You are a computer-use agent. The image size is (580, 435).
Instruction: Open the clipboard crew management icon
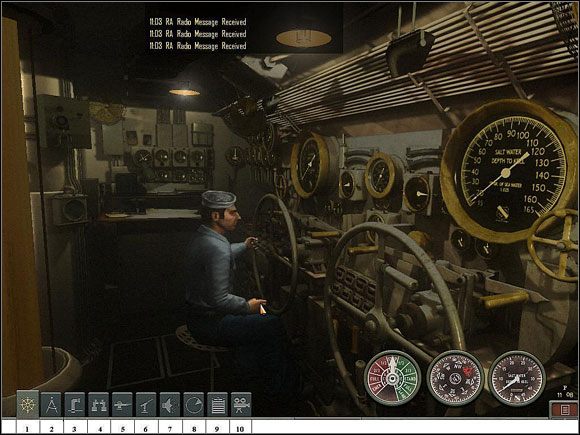point(217,405)
